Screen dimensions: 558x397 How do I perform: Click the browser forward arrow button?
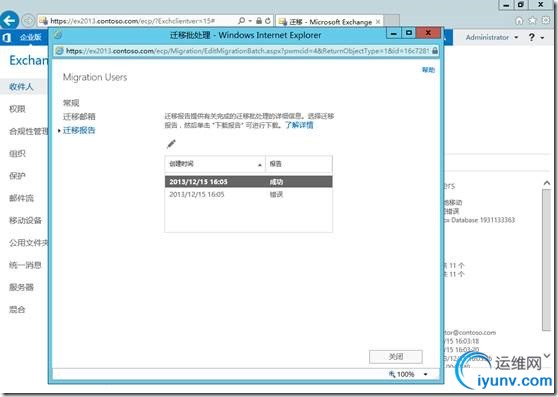28,21
